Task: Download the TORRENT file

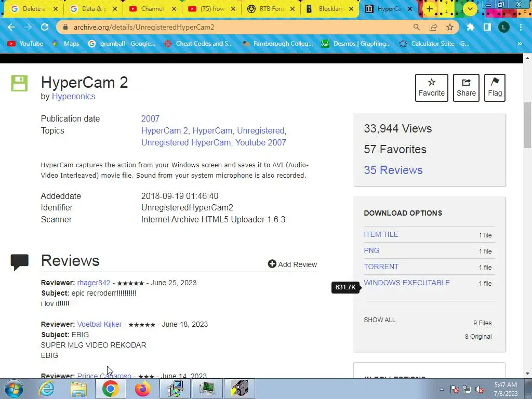Action: coord(381,267)
